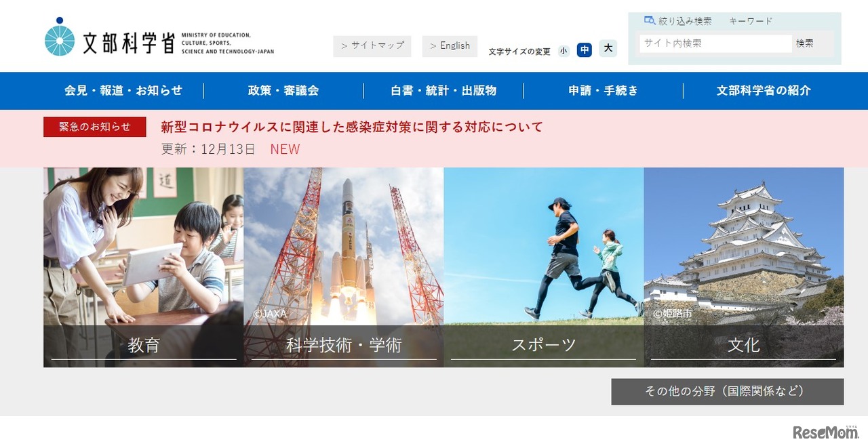The width and height of the screenshot is (868, 448).
Task: Open the English language option
Action: pos(450,45)
